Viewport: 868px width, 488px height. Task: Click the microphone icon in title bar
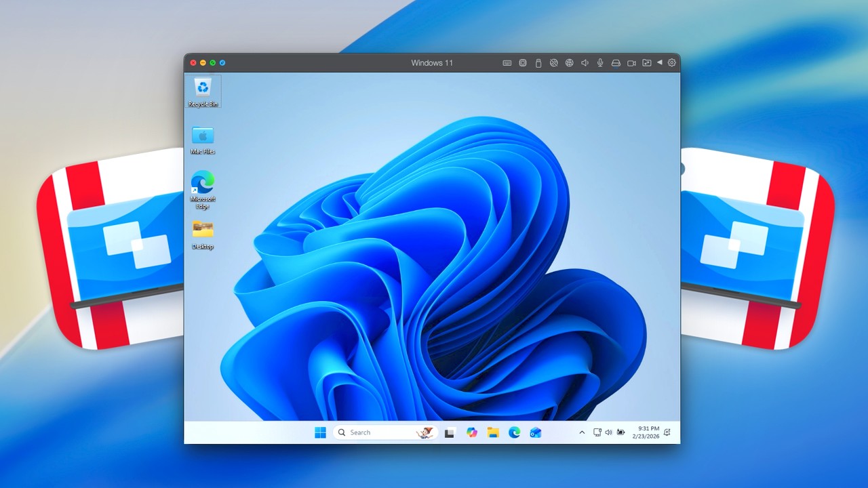[600, 63]
